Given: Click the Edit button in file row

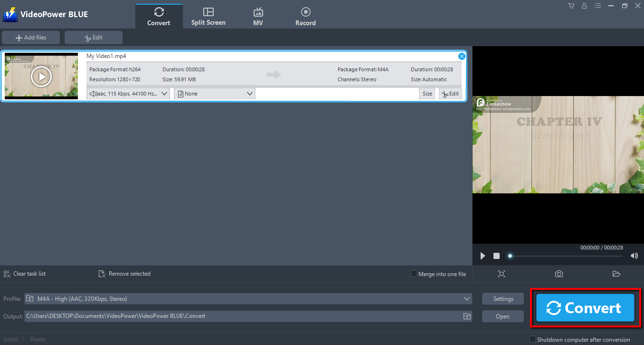Looking at the screenshot, I should point(450,94).
